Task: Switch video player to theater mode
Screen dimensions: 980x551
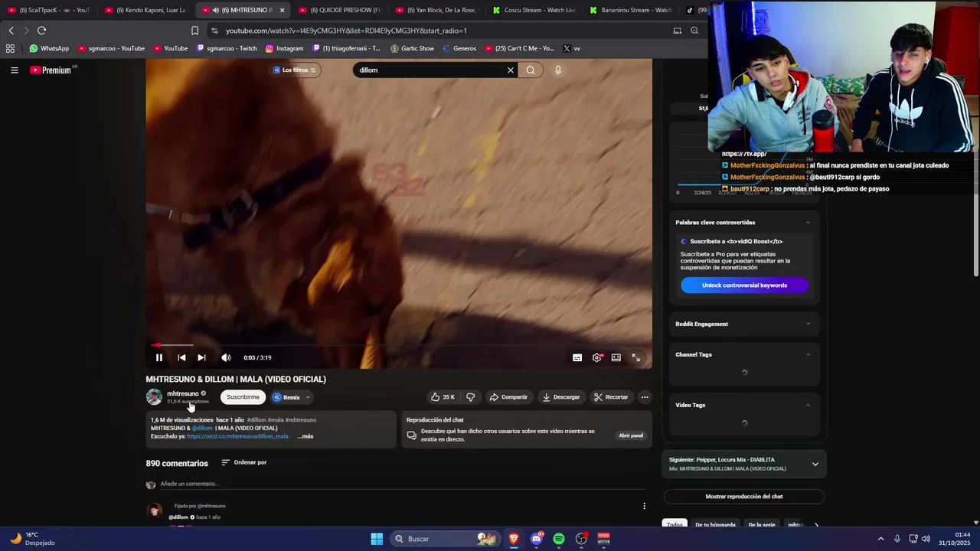Action: pyautogui.click(x=616, y=357)
